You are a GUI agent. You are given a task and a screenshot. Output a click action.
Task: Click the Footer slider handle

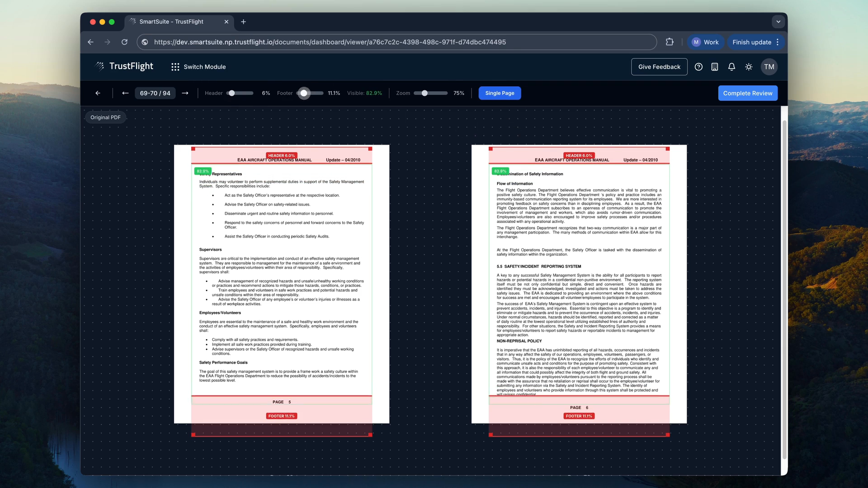[x=304, y=93]
